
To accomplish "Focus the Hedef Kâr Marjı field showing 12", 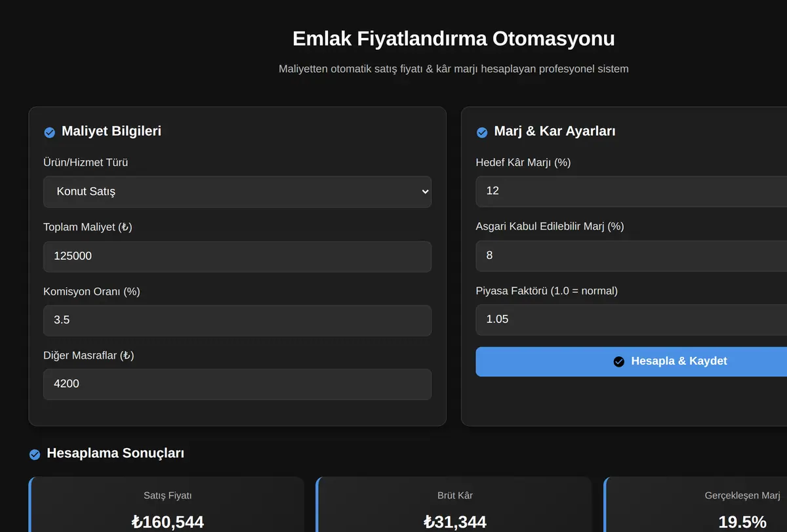I will [631, 191].
